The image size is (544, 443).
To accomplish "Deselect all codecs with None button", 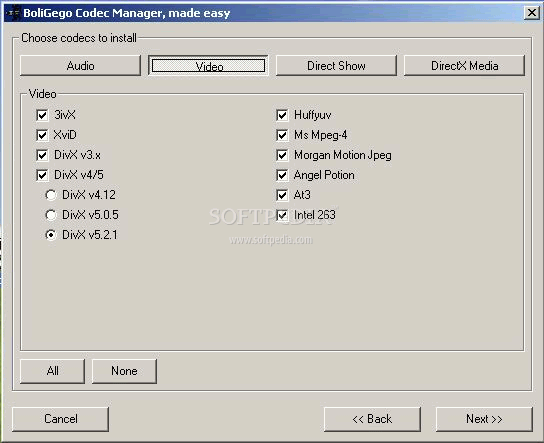I will tap(124, 371).
